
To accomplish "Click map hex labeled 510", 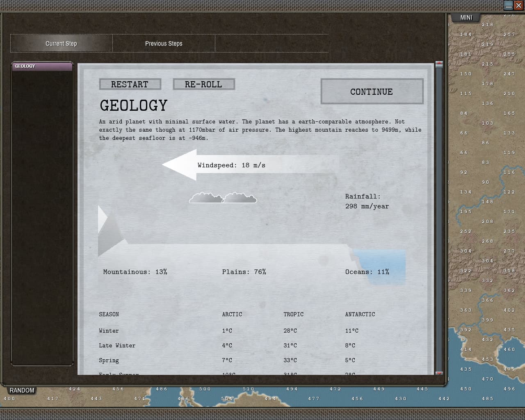I will (x=249, y=389).
